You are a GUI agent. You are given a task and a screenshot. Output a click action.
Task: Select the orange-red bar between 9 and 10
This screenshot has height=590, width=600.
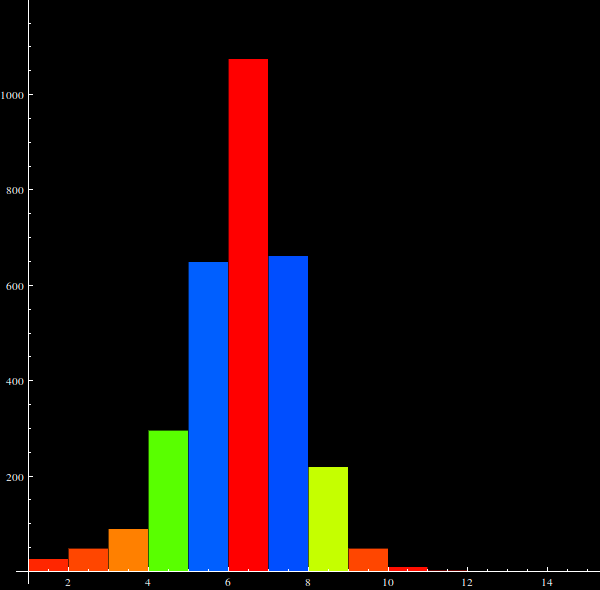point(368,560)
